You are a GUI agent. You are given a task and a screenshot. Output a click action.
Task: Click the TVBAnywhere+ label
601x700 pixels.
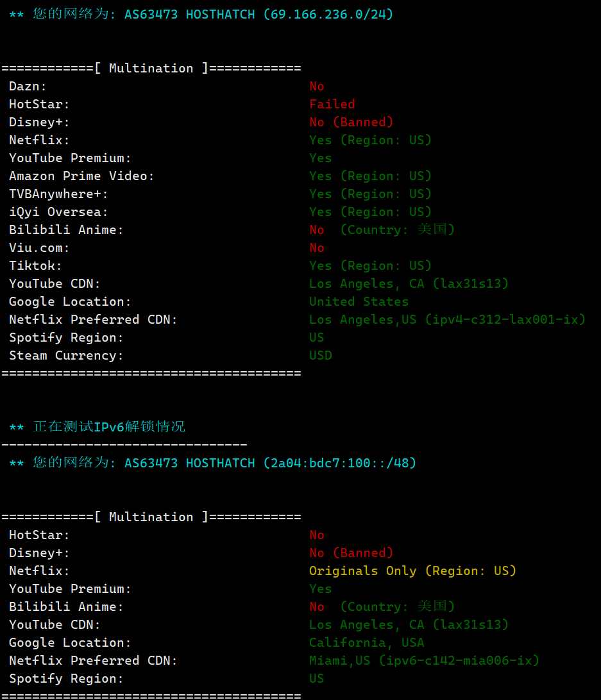click(x=58, y=194)
